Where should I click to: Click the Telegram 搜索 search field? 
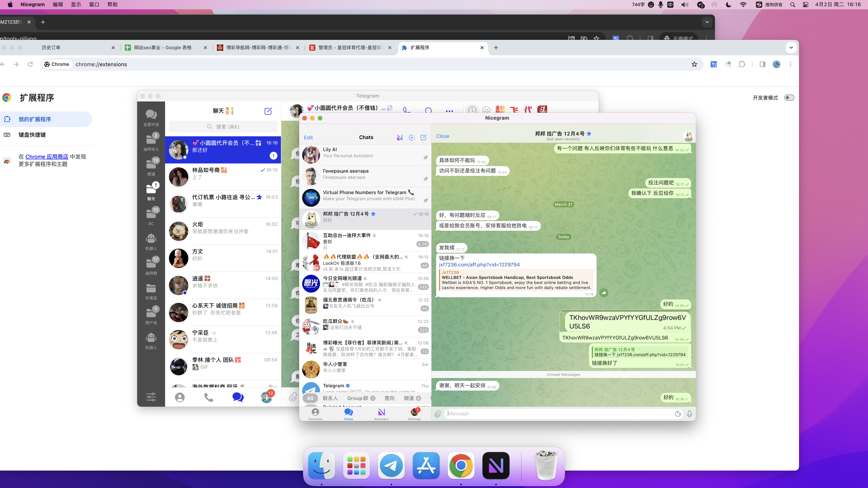223,127
